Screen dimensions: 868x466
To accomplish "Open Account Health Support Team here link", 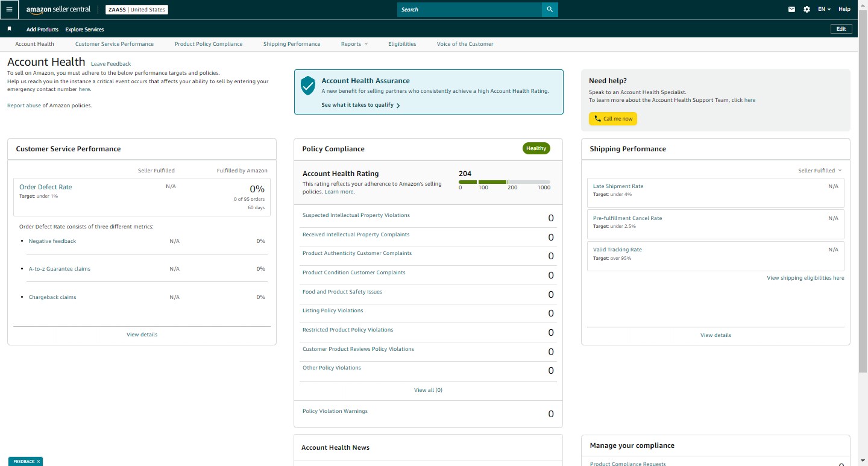I will click(750, 100).
